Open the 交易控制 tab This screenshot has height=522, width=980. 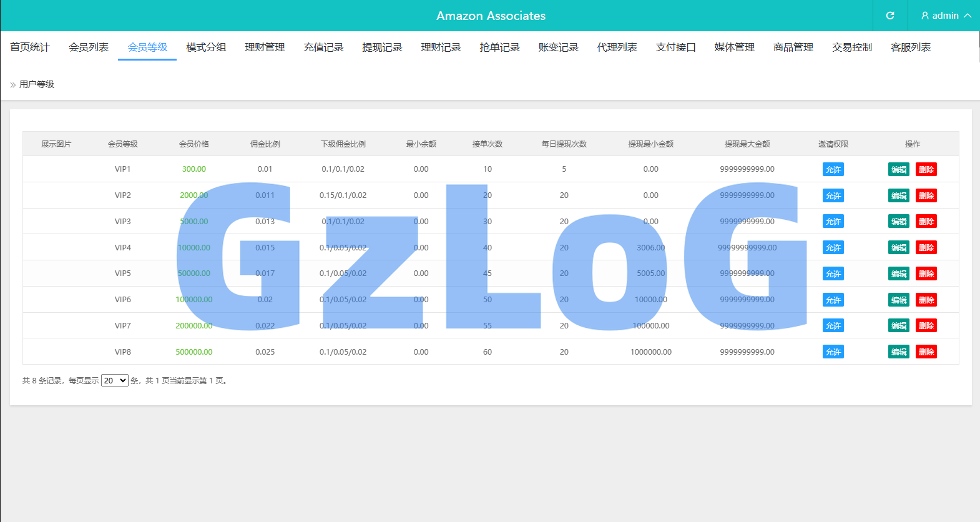coord(851,47)
